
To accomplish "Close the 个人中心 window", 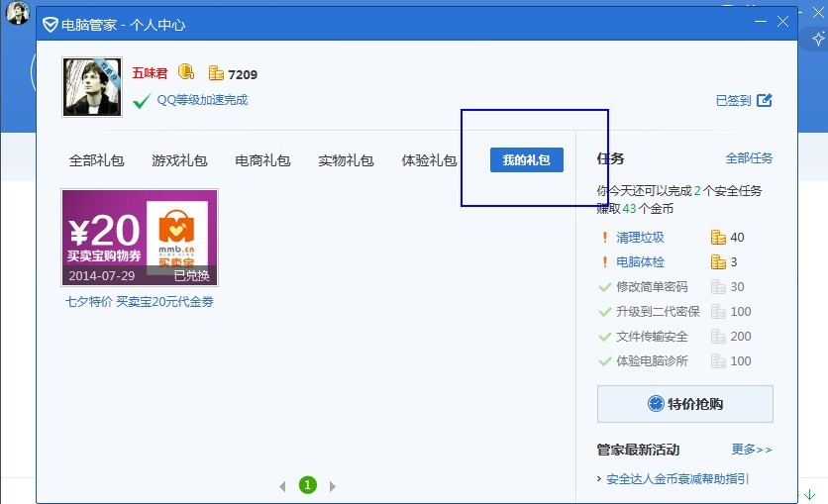I will click(x=783, y=21).
